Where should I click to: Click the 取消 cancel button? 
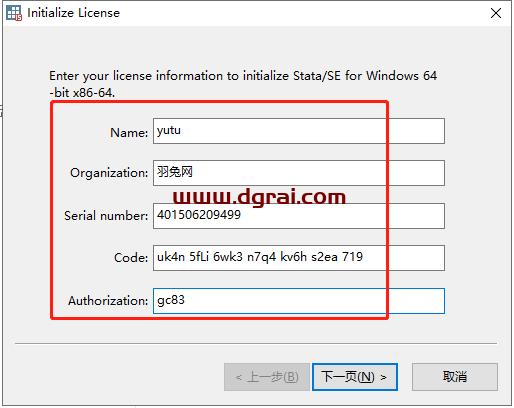point(455,377)
